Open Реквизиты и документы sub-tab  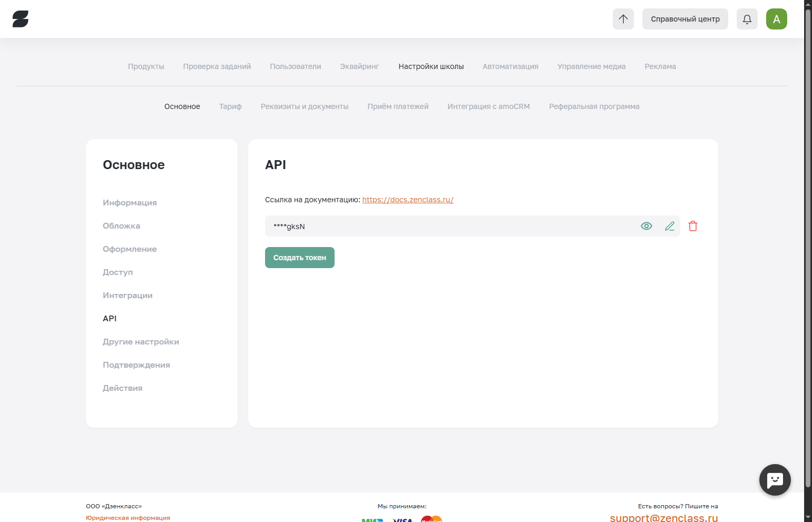305,106
